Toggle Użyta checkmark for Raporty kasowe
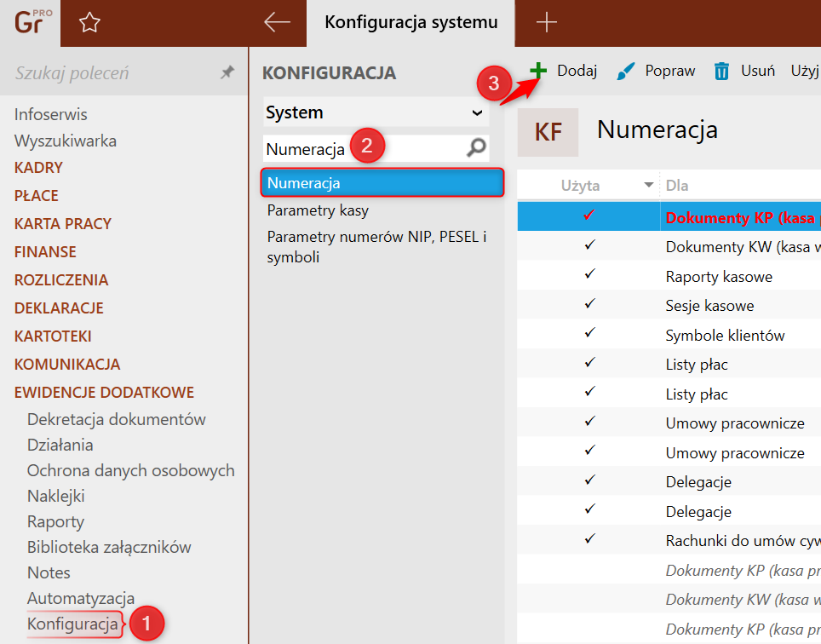This screenshot has height=644, width=821. click(589, 275)
